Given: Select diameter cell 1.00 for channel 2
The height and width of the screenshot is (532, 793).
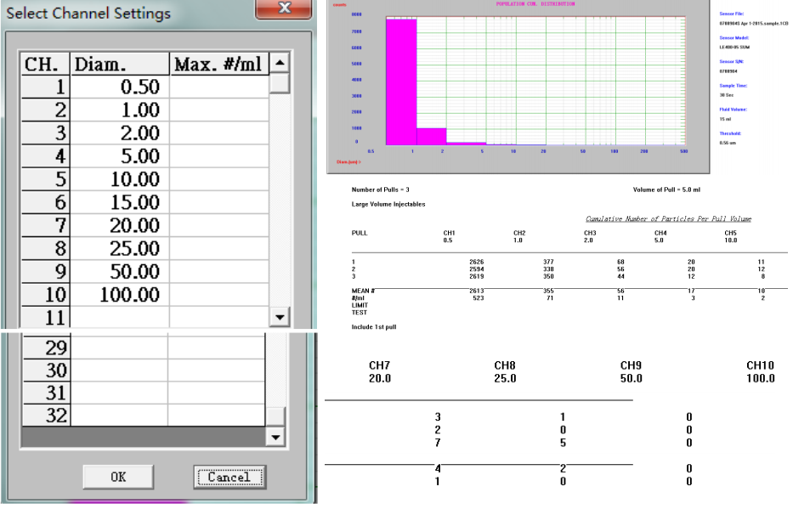Looking at the screenshot, I should [x=120, y=110].
